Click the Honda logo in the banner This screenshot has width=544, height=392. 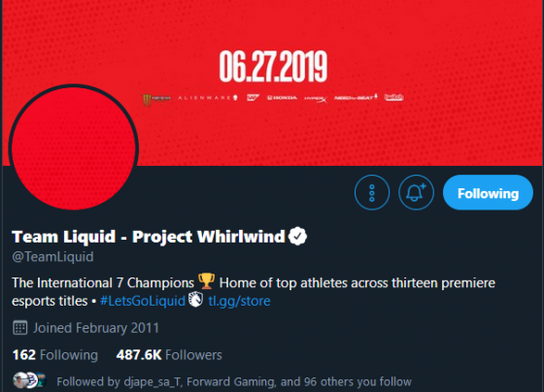(282, 98)
